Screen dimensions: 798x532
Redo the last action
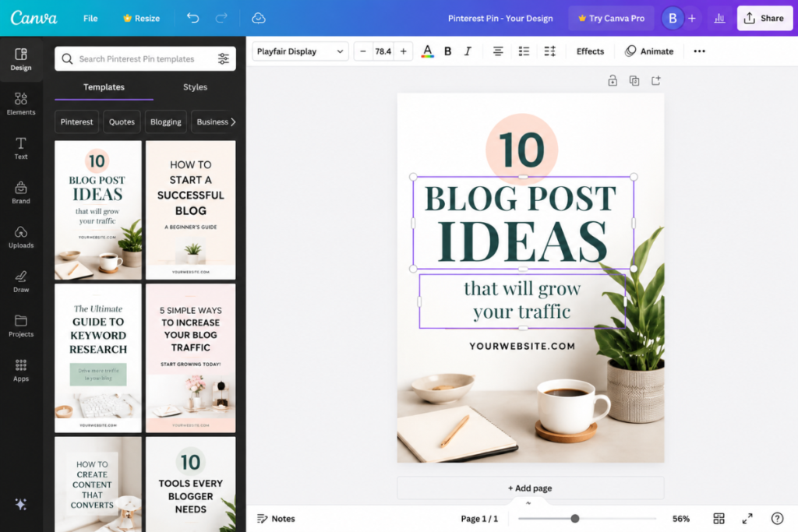click(x=221, y=19)
